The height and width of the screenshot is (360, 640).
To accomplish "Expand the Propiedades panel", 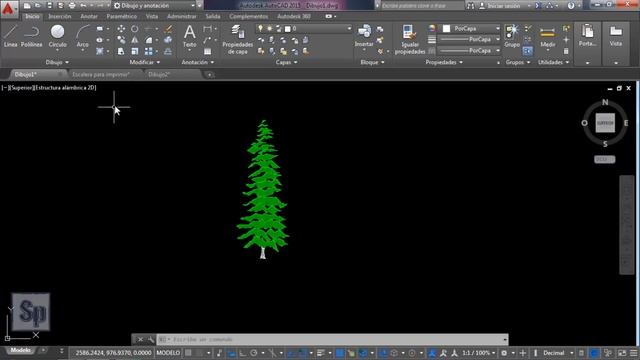I will click(x=444, y=62).
